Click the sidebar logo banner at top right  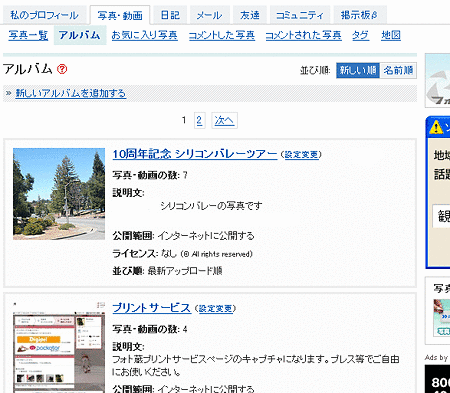pos(438,81)
